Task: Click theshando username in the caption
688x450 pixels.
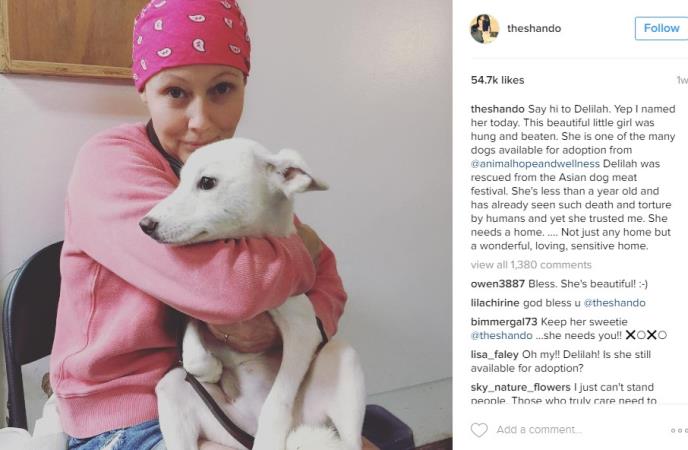Action: [498, 109]
